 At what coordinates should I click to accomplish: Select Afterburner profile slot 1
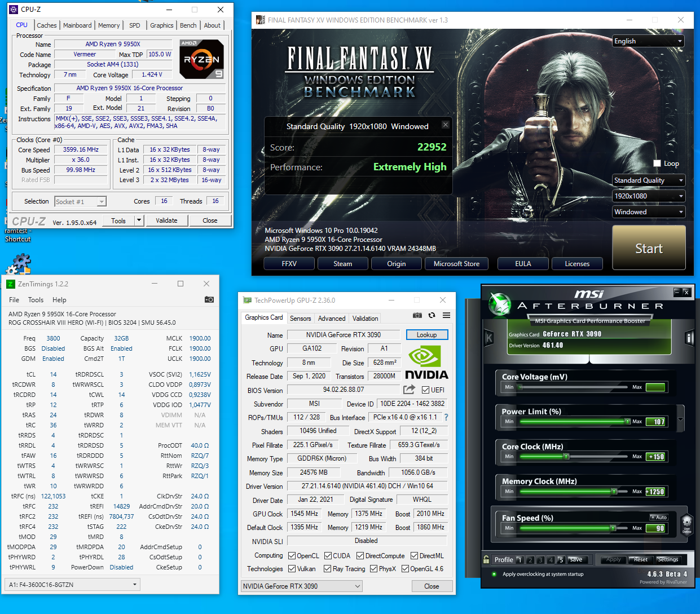[520, 560]
